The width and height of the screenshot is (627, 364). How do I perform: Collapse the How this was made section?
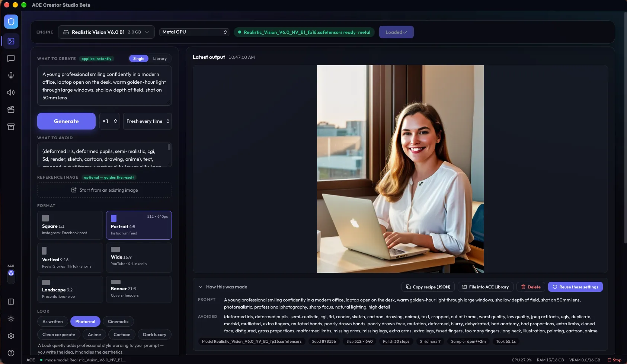coord(201,287)
